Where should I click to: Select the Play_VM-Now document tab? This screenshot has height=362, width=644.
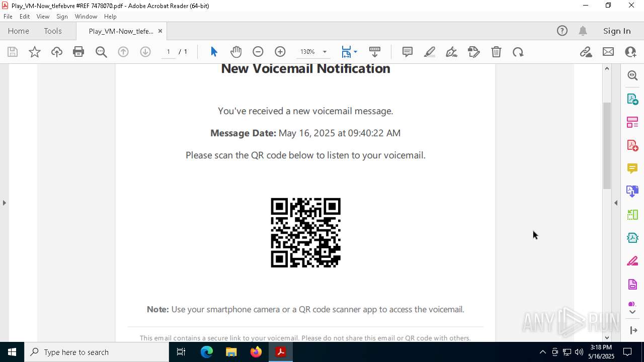click(x=121, y=31)
